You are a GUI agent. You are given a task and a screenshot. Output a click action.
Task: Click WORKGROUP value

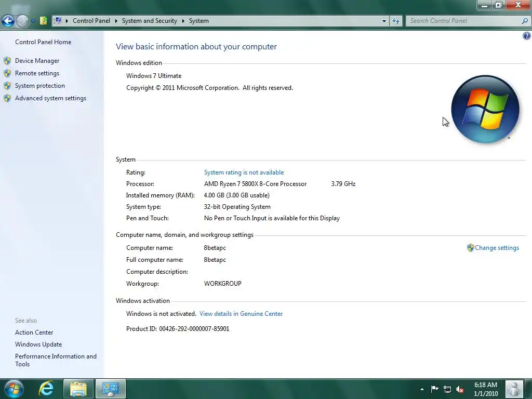click(x=222, y=284)
